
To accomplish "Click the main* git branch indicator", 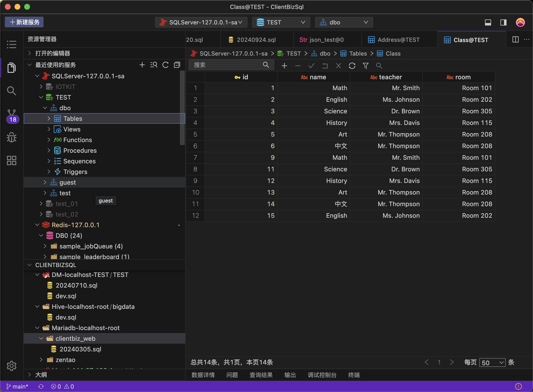I will (x=17, y=386).
